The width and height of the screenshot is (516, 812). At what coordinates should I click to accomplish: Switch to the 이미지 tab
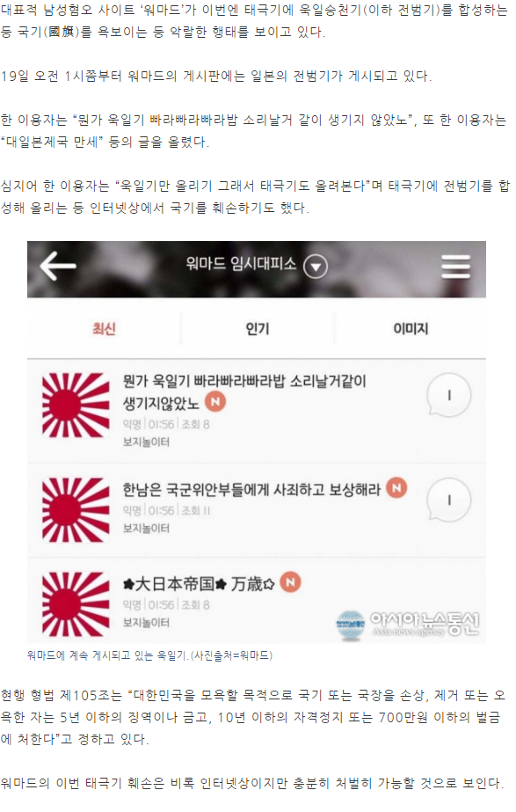tap(411, 329)
